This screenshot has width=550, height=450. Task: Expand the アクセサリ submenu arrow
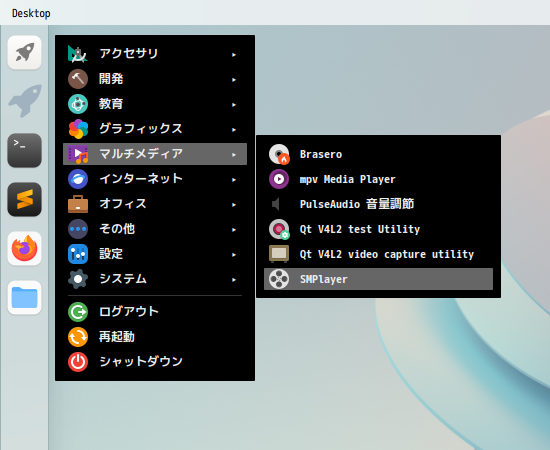tap(234, 55)
